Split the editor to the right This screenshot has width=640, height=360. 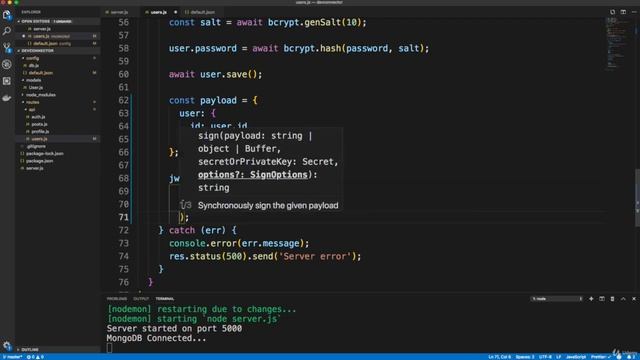point(623,12)
